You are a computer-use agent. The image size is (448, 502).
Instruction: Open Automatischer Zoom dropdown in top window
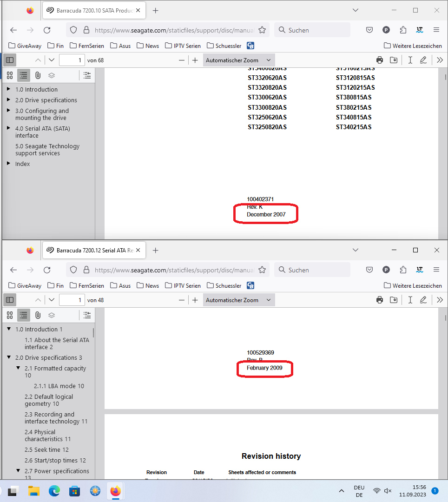coord(239,60)
